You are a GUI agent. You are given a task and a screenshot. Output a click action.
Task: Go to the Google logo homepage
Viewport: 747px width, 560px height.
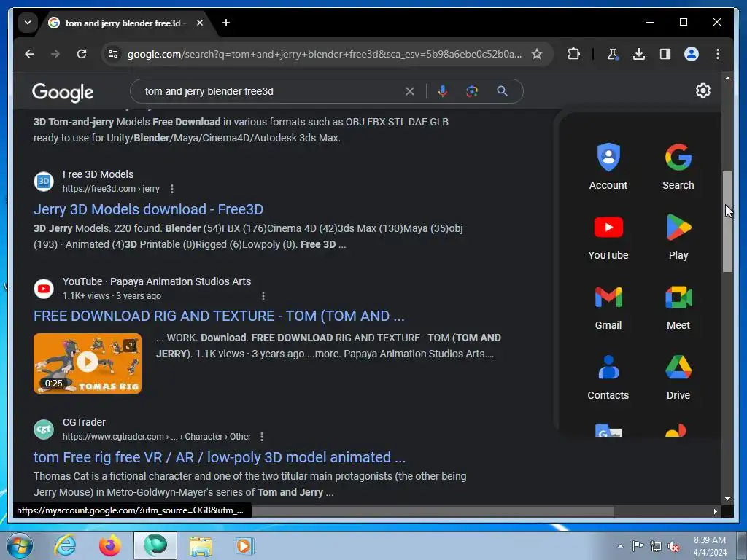point(63,93)
